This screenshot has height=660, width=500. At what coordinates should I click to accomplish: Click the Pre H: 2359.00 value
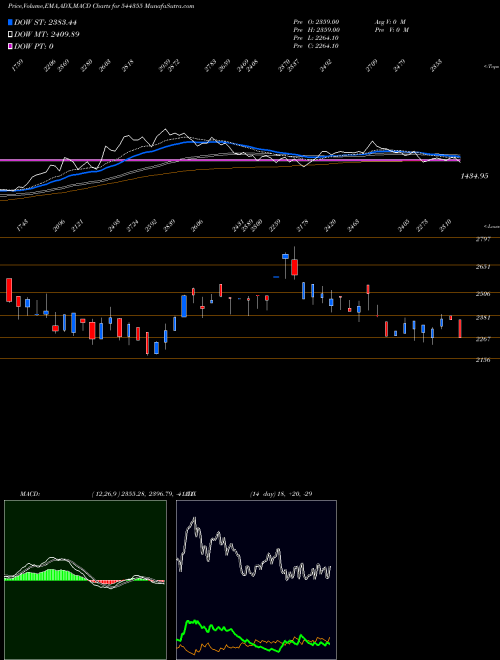click(x=317, y=29)
